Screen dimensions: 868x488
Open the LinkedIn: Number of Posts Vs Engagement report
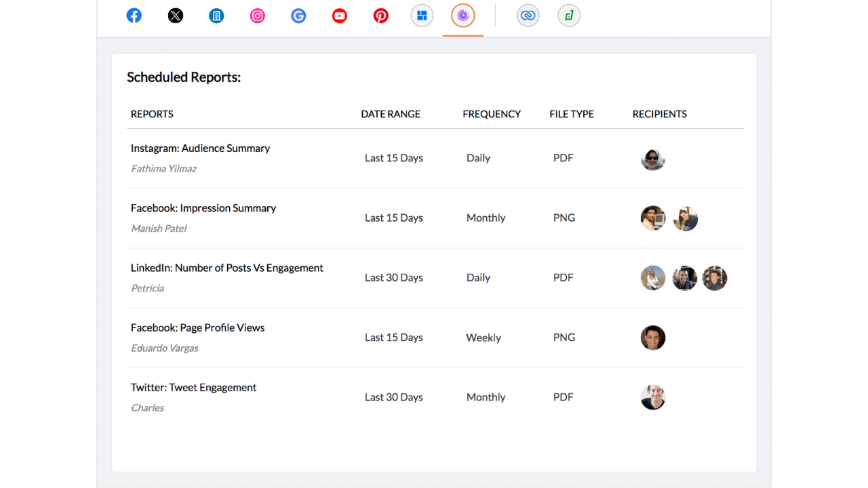pos(227,268)
